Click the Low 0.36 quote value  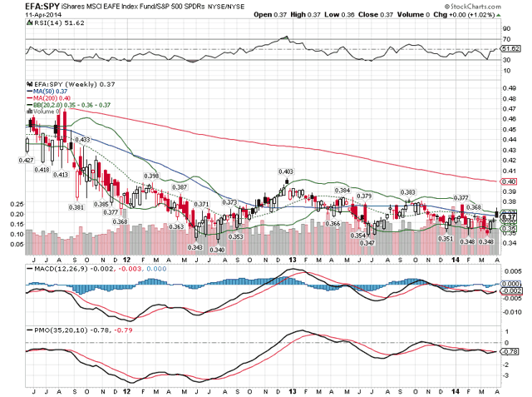(x=339, y=15)
